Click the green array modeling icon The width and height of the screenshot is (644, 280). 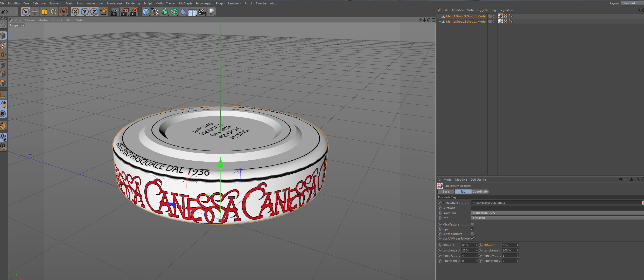pos(174,12)
